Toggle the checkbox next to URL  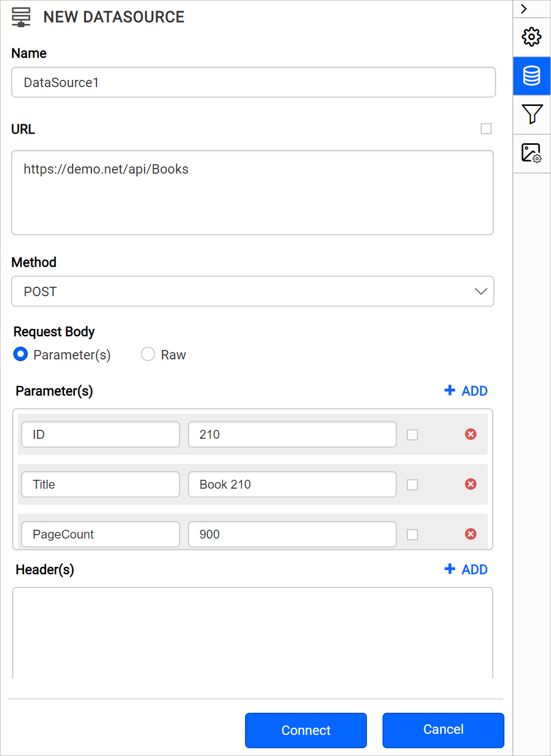tap(486, 129)
